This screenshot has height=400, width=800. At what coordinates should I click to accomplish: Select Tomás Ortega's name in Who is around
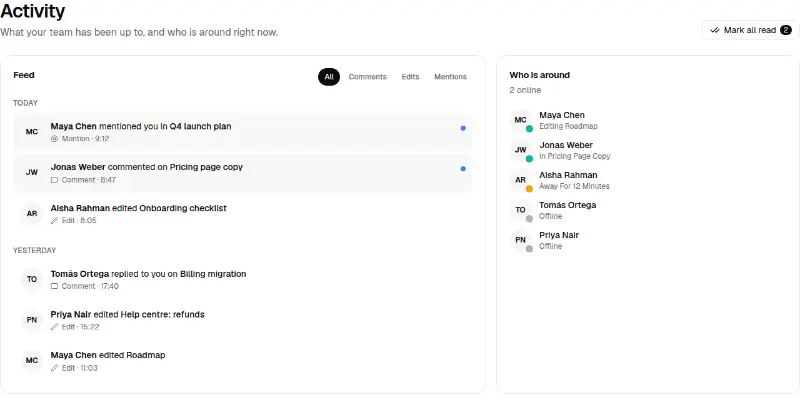[567, 205]
